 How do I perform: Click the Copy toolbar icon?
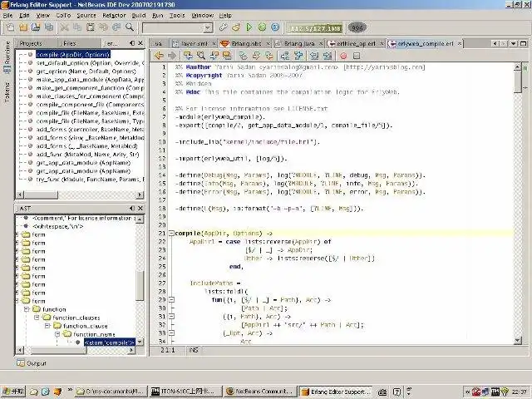point(77,27)
